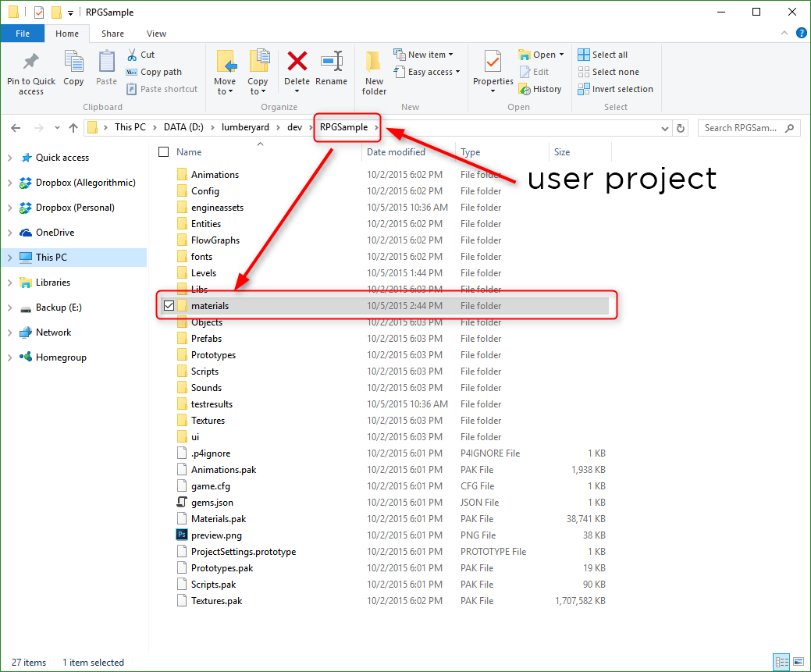Switch to the Share ribbon tab
Image resolution: width=811 pixels, height=672 pixels.
click(x=112, y=34)
